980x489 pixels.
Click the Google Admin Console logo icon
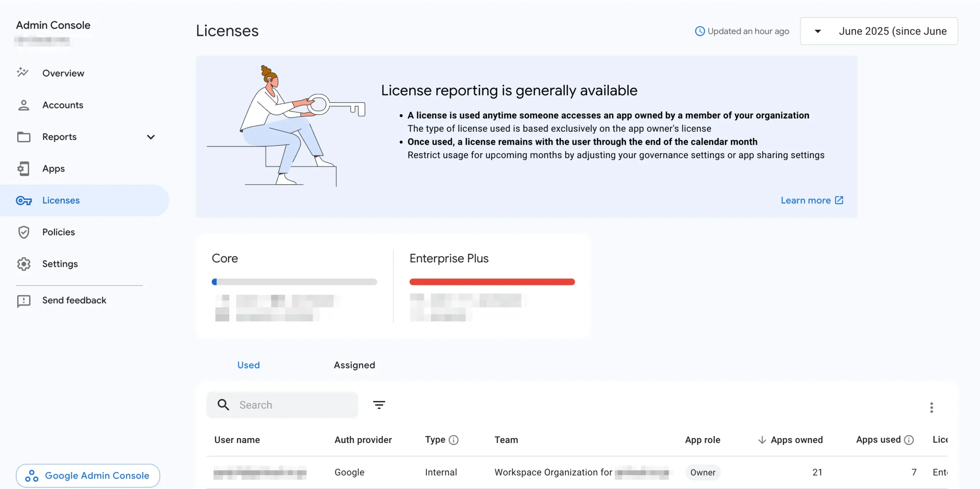pos(32,476)
